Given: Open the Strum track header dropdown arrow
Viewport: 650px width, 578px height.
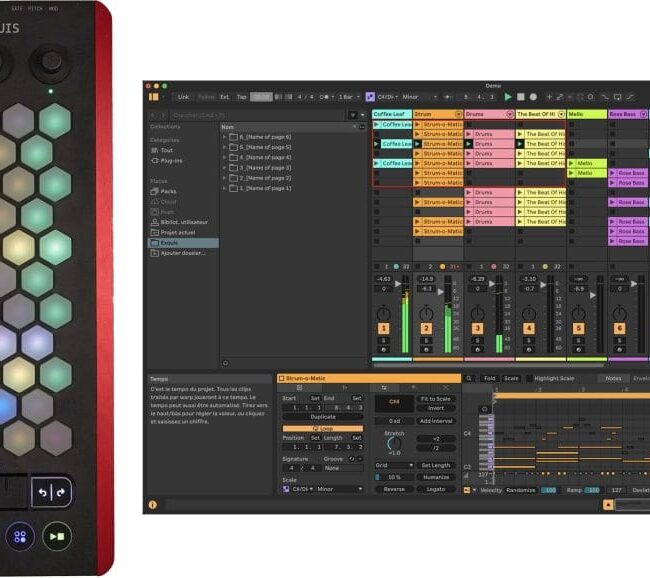Looking at the screenshot, I should click(x=458, y=114).
